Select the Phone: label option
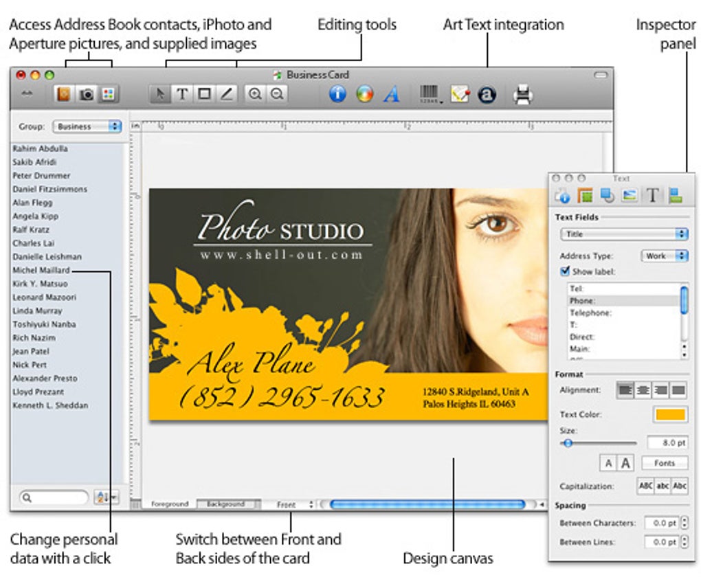 click(623, 301)
